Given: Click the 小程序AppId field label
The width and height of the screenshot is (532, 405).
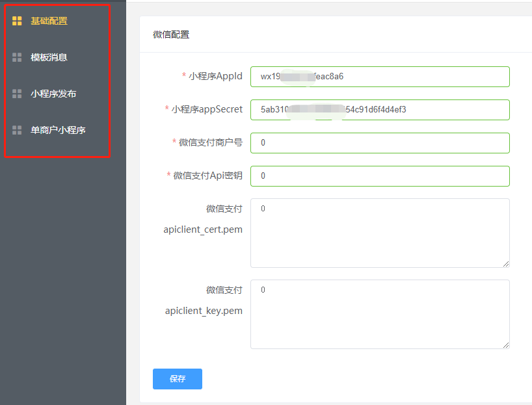Looking at the screenshot, I should pos(215,76).
